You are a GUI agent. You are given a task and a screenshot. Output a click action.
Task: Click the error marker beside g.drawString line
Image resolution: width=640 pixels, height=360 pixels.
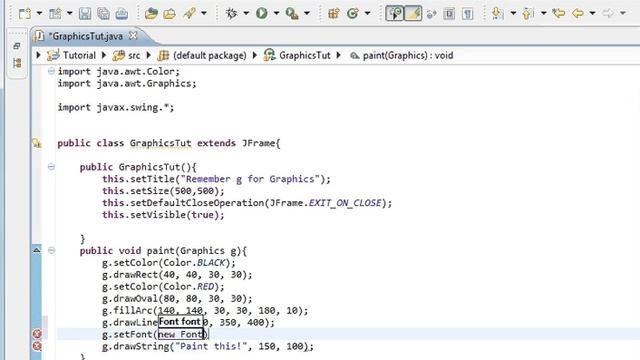(x=37, y=346)
